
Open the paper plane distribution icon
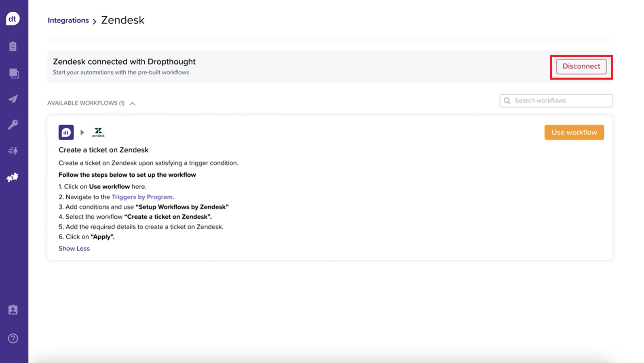[x=13, y=99]
